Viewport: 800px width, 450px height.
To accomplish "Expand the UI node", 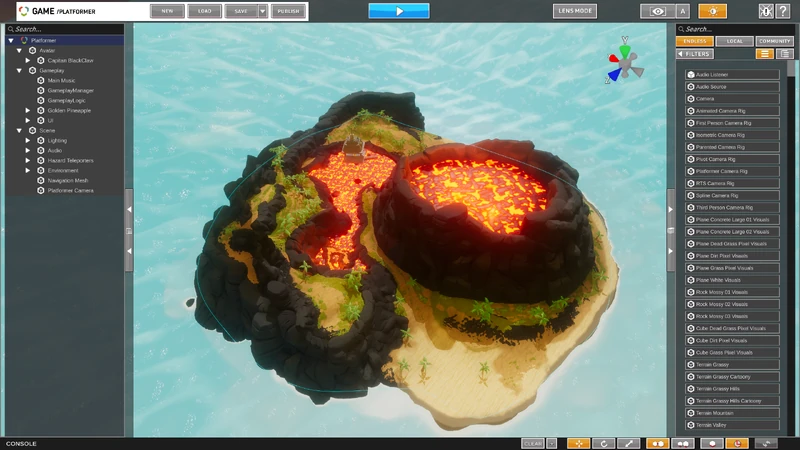I will (28, 120).
